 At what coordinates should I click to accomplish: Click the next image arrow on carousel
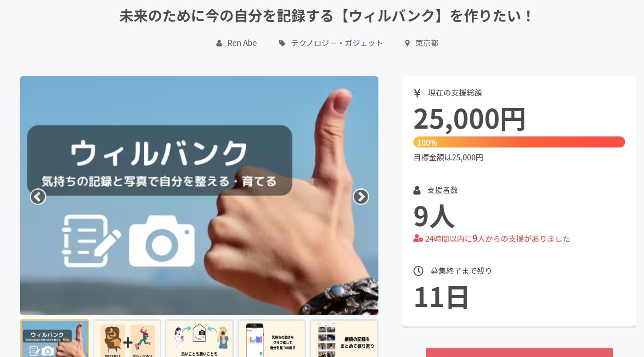coord(361,197)
